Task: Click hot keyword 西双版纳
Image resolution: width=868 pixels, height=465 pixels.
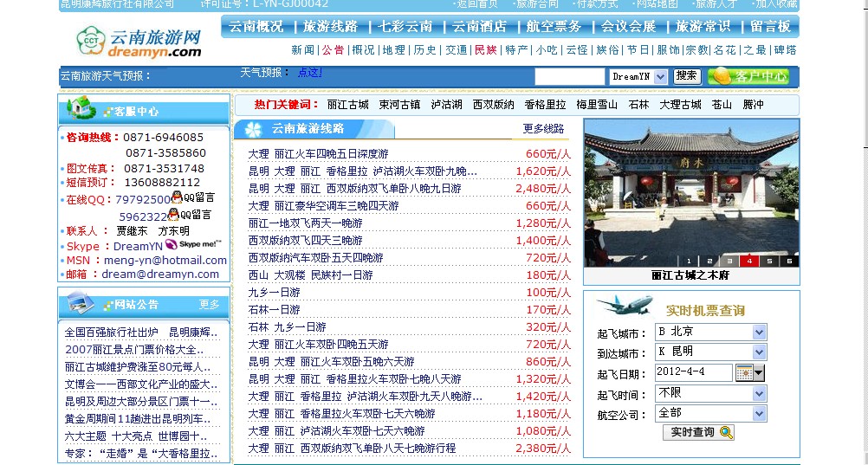Action: 493,105
